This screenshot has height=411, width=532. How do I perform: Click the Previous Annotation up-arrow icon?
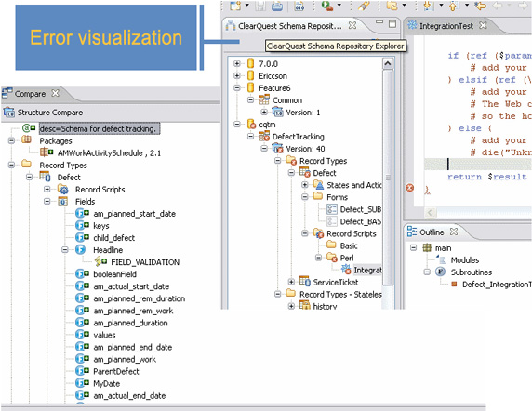coord(454,6)
